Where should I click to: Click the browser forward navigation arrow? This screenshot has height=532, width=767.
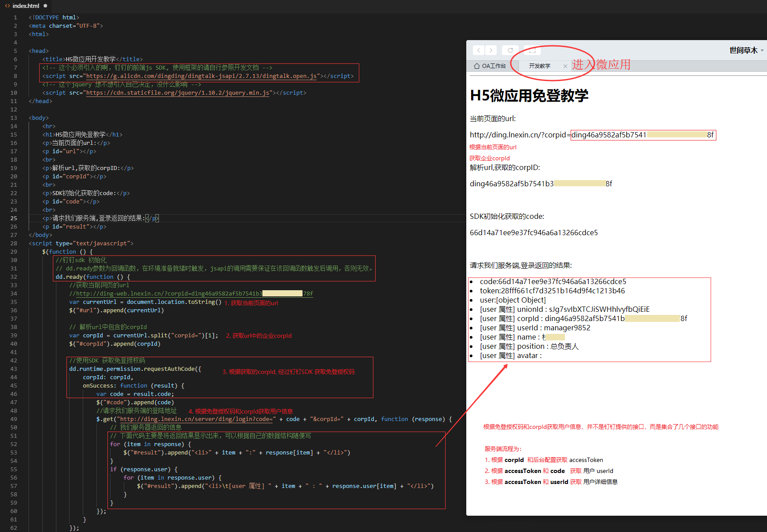491,50
